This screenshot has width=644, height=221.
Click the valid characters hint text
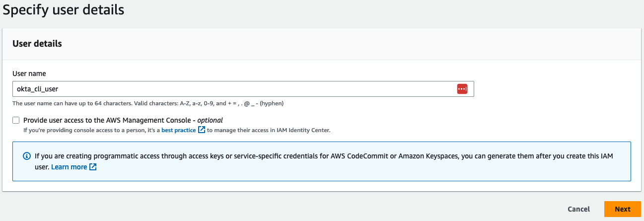tap(148, 103)
